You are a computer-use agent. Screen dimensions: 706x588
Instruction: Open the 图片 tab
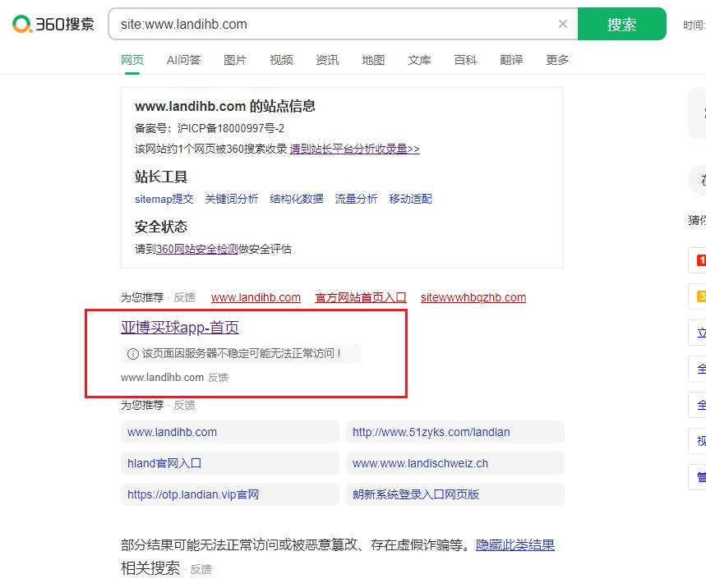coord(235,60)
